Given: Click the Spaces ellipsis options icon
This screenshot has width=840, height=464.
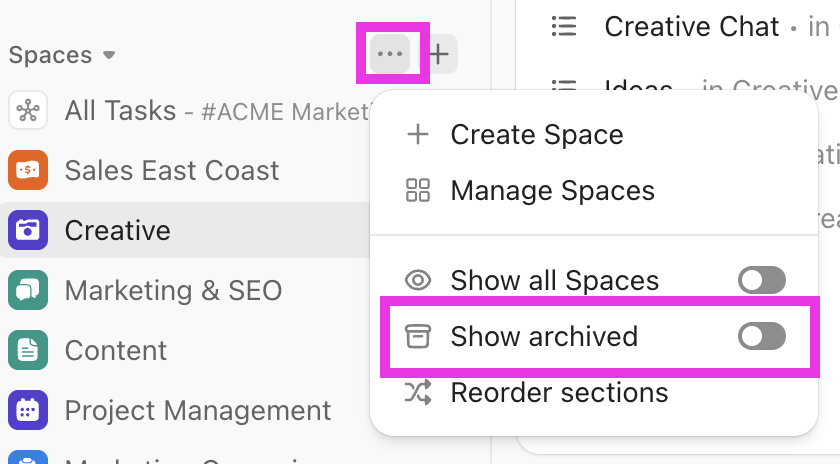Looking at the screenshot, I should (390, 53).
